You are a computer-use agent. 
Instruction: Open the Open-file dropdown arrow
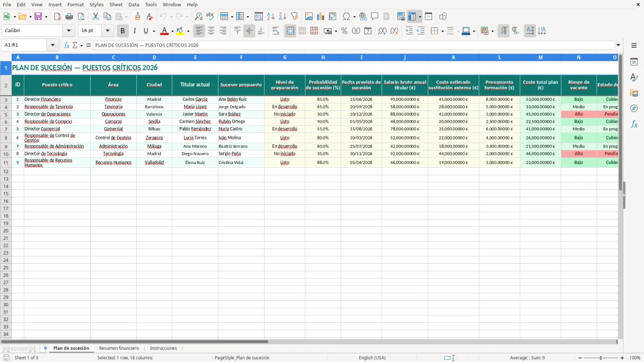point(30,17)
